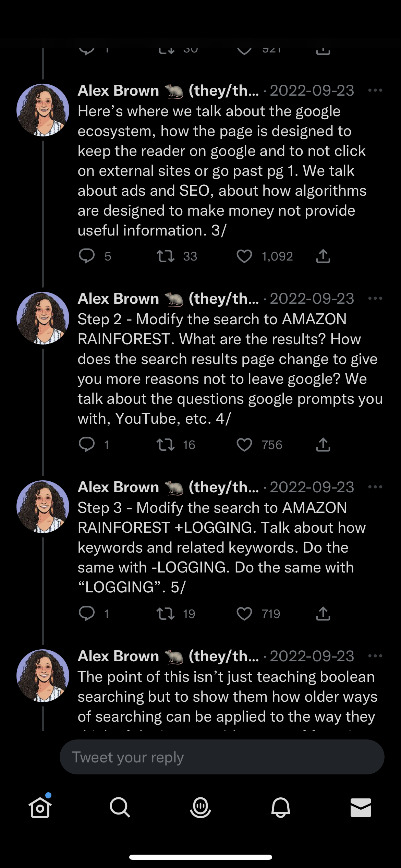401x868 pixels.
Task: Go to the Home tab
Action: tap(40, 807)
